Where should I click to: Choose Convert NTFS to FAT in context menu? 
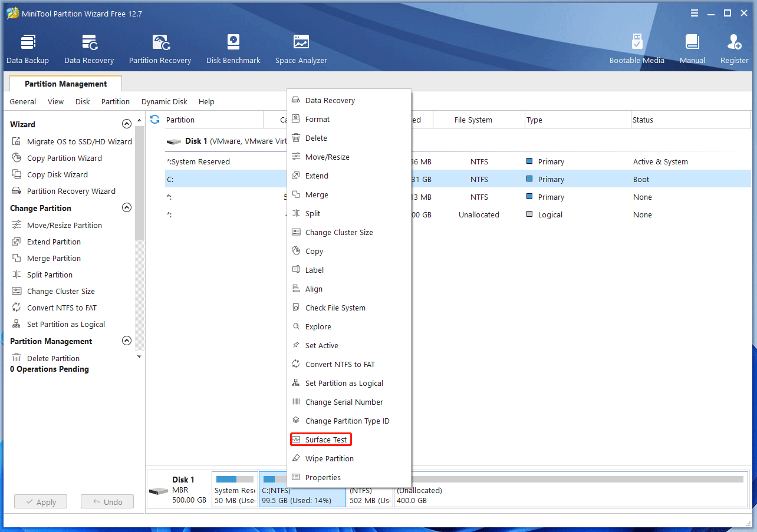point(349,364)
